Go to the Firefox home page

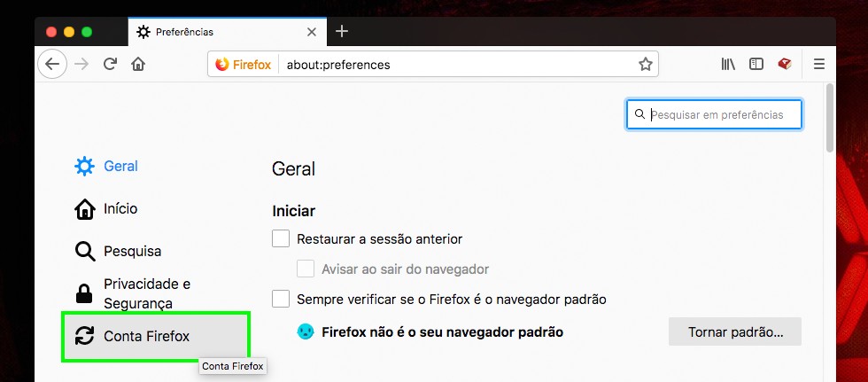tap(138, 64)
